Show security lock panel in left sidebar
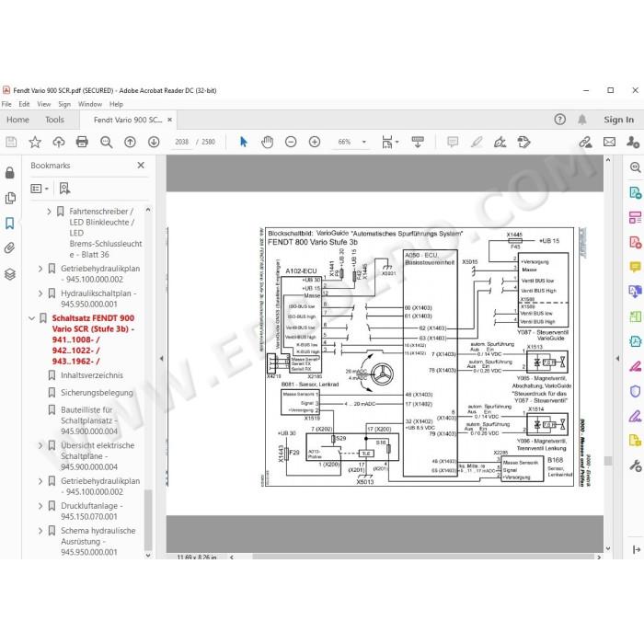The image size is (644, 644). coord(10,173)
